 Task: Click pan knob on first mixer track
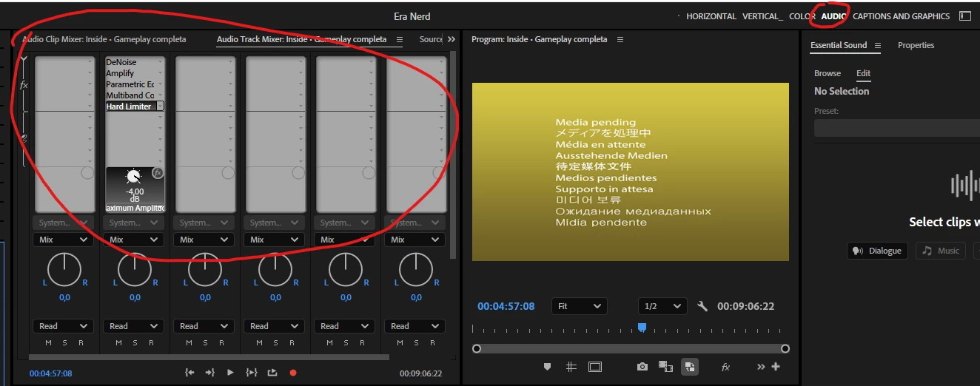[64, 270]
